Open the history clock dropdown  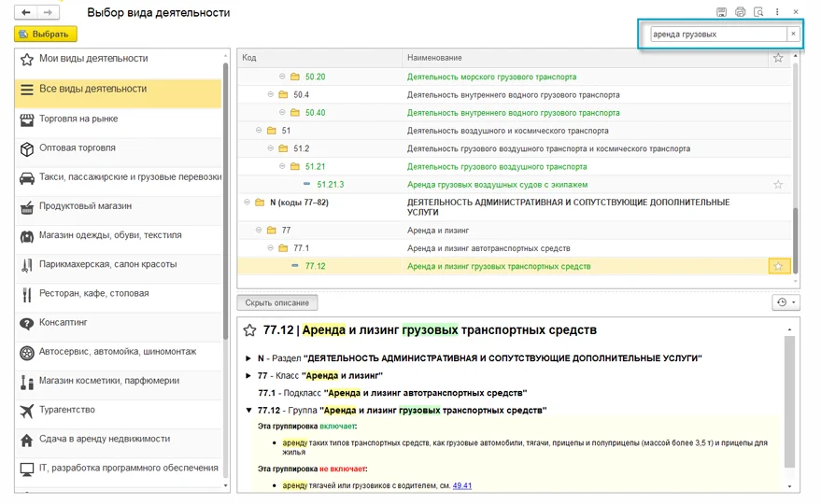click(x=785, y=302)
